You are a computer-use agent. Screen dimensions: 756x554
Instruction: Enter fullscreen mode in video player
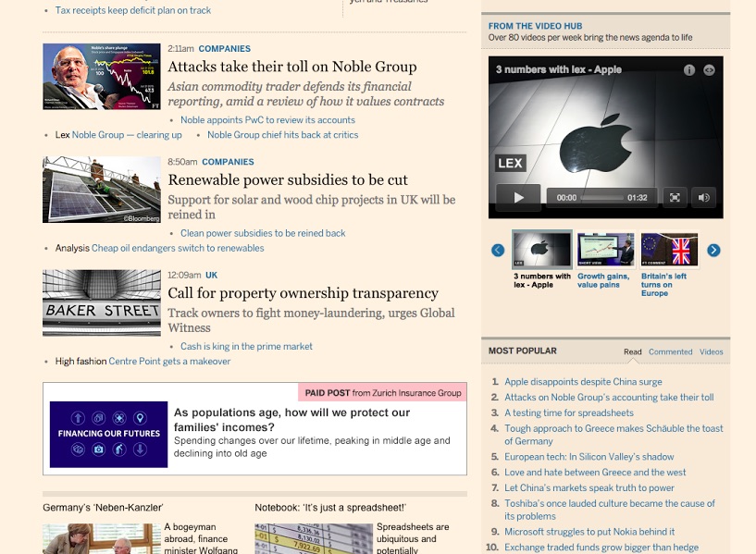click(675, 197)
